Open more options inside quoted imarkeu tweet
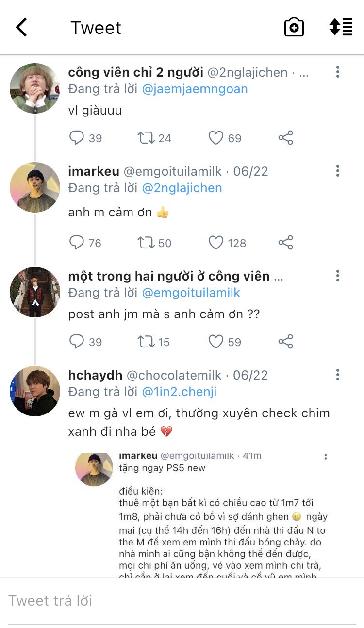 (x=326, y=457)
